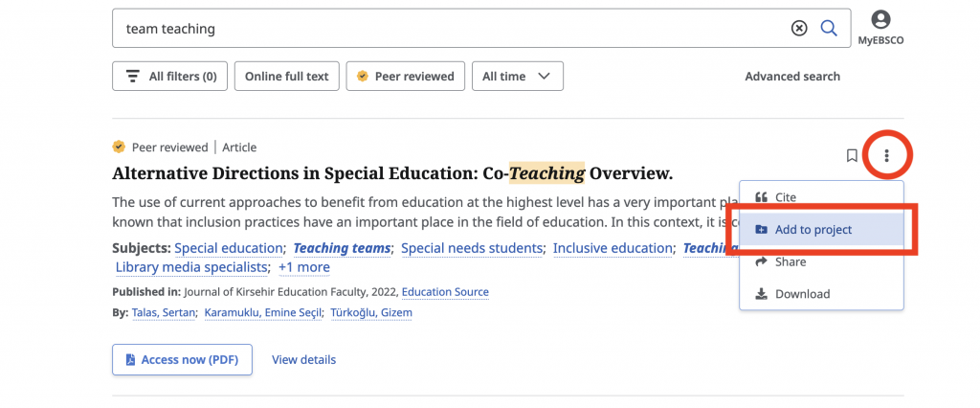Pick Download from the options menu

[x=802, y=294]
